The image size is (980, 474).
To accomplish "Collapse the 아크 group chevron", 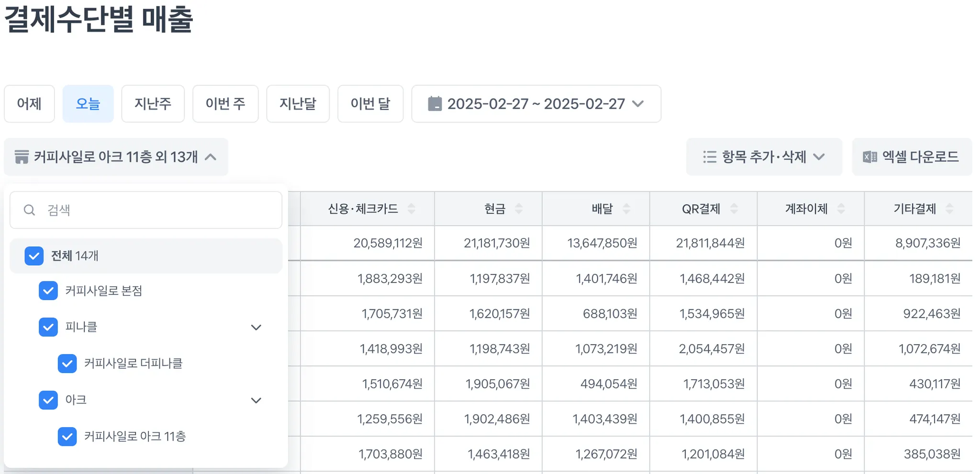I will click(256, 400).
